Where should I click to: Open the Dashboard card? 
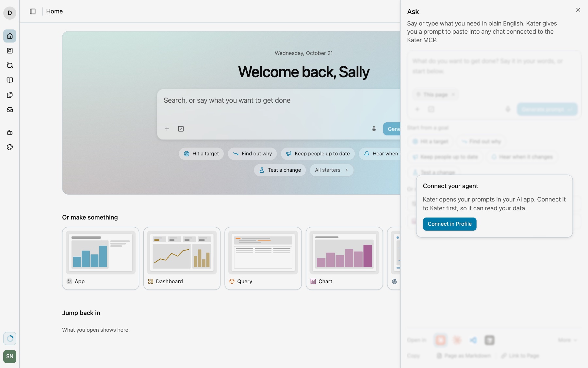[182, 258]
